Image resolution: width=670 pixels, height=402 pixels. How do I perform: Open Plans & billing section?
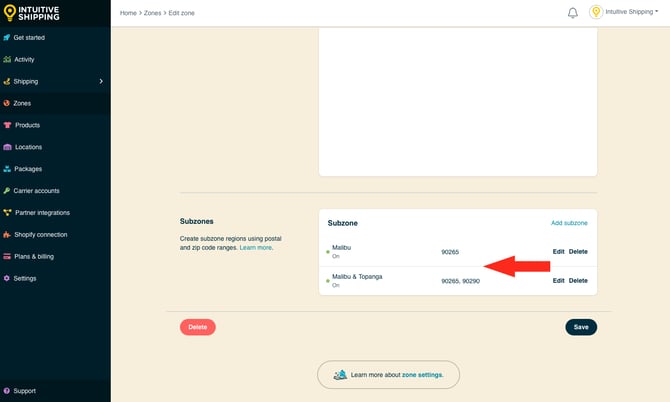pyautogui.click(x=35, y=256)
